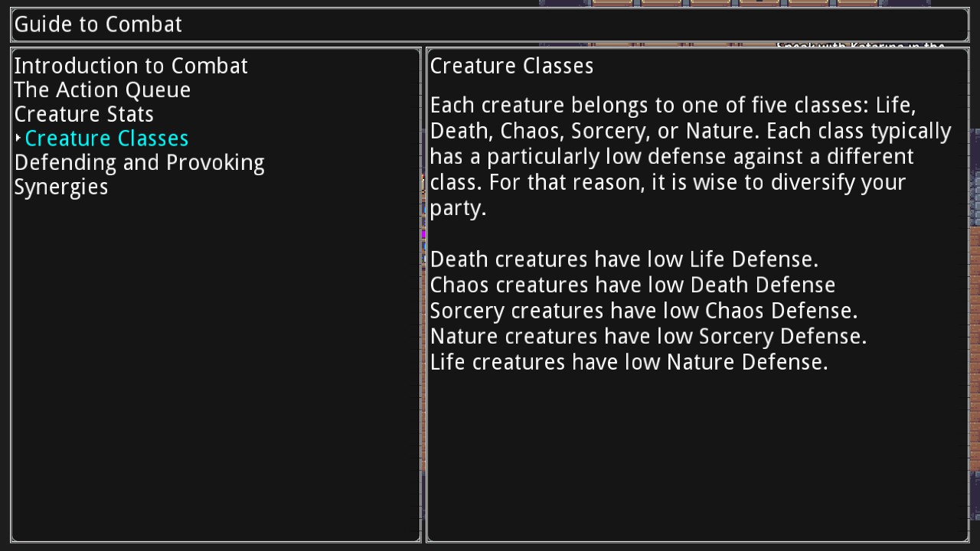Click the five classes intro paragraph

[689, 157]
